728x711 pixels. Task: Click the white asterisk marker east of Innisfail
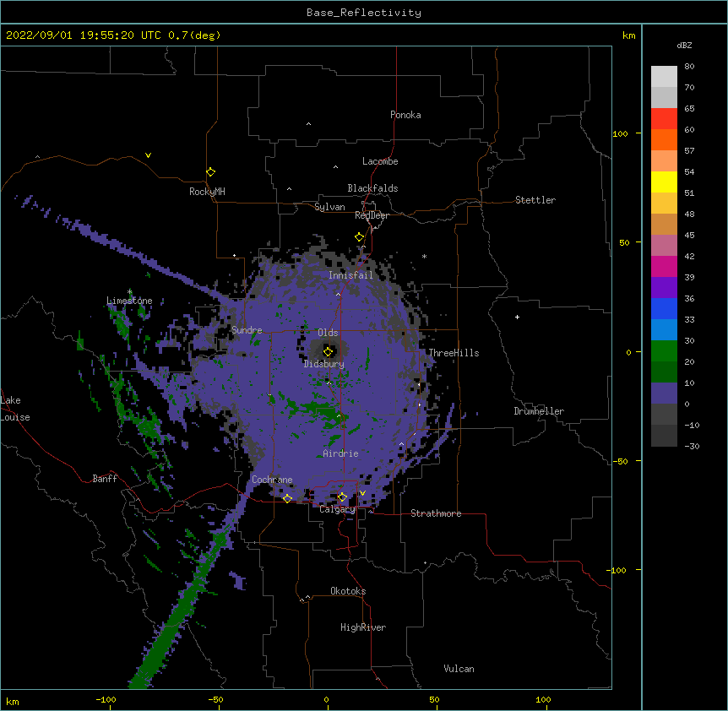point(424,256)
